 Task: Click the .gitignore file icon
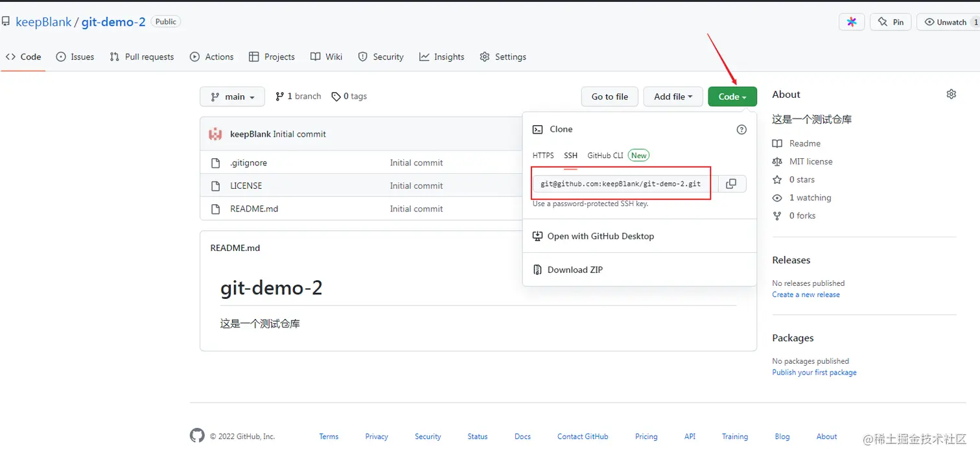(x=216, y=163)
